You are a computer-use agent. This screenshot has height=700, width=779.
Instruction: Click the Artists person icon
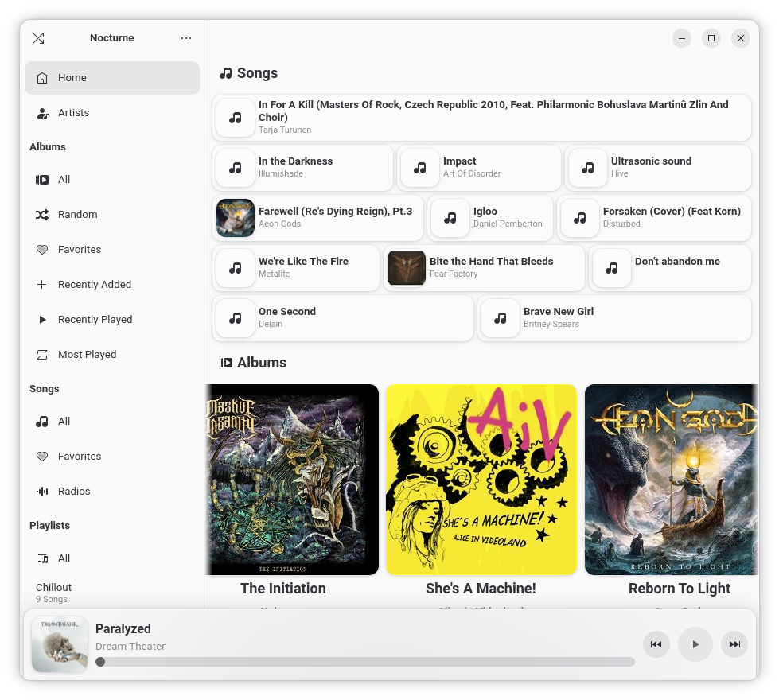pos(42,113)
